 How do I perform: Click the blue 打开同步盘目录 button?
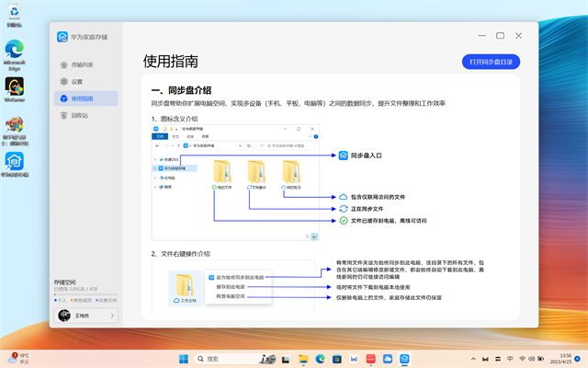coord(491,62)
